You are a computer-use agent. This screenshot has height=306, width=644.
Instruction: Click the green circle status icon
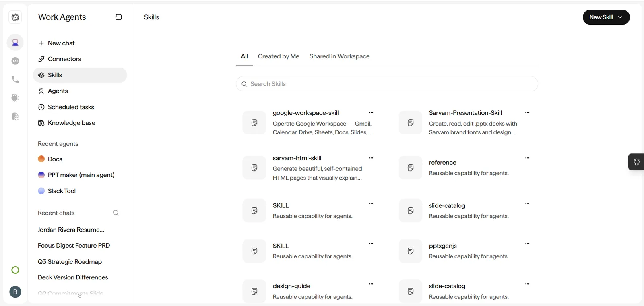coord(15,270)
